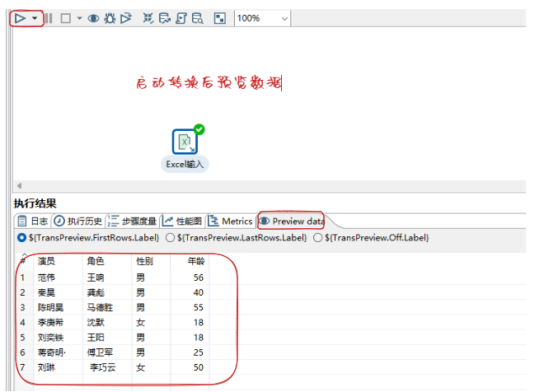The height and width of the screenshot is (392, 558).
Task: Generate SQL for the transformation
Action: 181,18
